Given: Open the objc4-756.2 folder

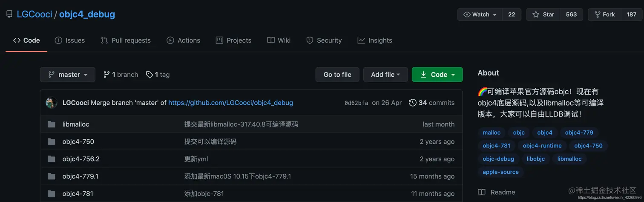Looking at the screenshot, I should [81, 159].
